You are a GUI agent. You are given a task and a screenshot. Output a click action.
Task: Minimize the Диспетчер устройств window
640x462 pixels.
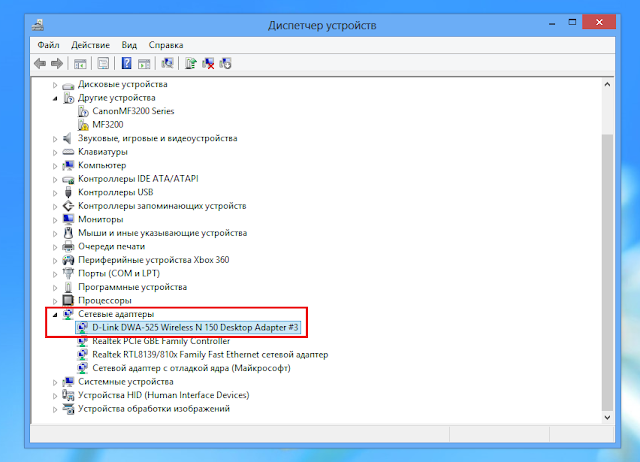552,23
